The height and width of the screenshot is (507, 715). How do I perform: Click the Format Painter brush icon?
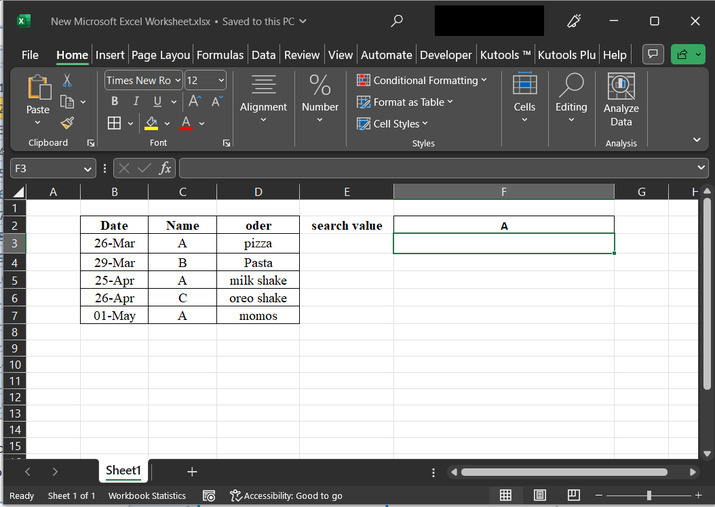tap(67, 123)
